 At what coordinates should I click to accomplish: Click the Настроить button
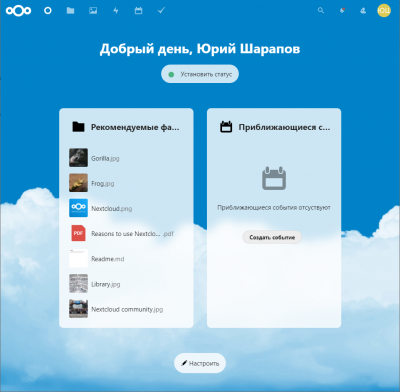point(200,363)
